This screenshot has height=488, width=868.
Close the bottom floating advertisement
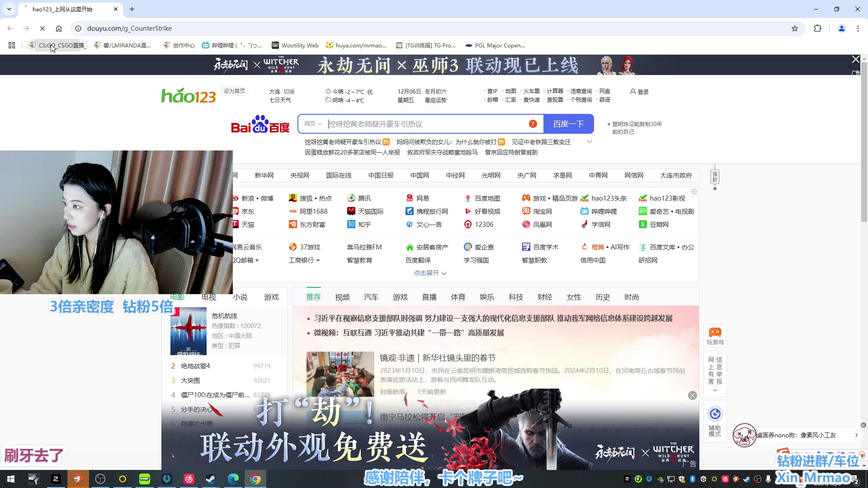click(692, 395)
